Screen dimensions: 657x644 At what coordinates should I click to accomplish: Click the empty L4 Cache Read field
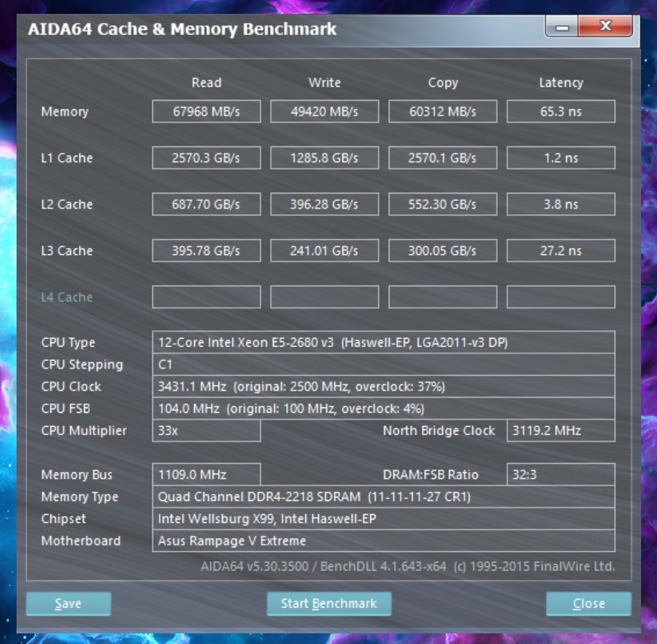[x=206, y=297]
